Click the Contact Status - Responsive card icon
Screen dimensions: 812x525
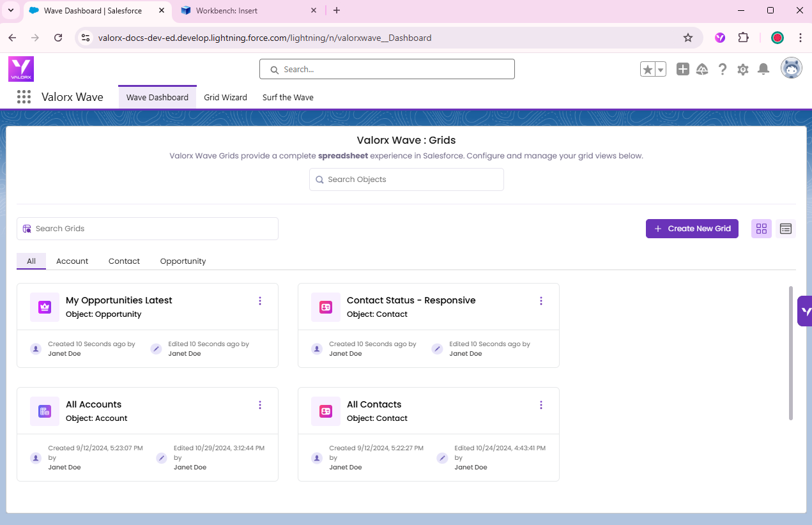click(x=326, y=307)
